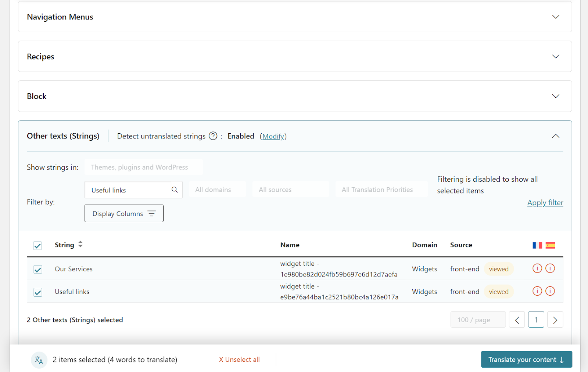Click Spanish status icon for Useful links
This screenshot has height=372, width=588.
click(x=550, y=291)
